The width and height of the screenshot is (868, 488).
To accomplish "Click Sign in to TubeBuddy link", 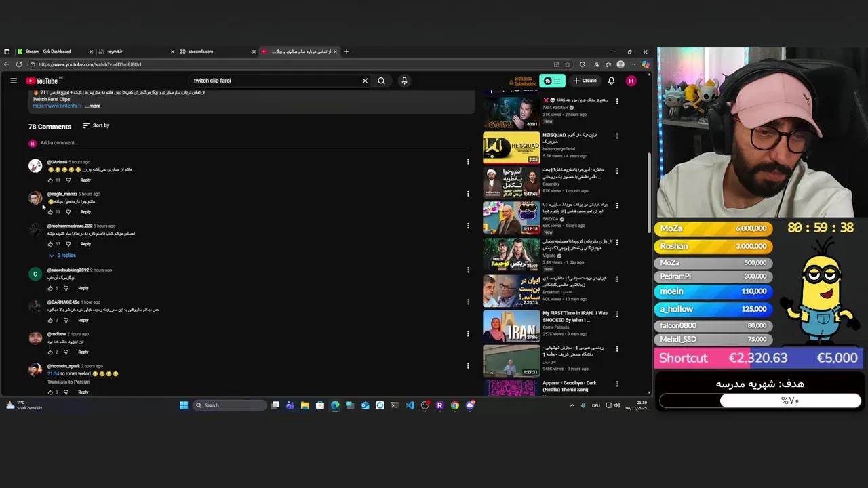I will (524, 81).
